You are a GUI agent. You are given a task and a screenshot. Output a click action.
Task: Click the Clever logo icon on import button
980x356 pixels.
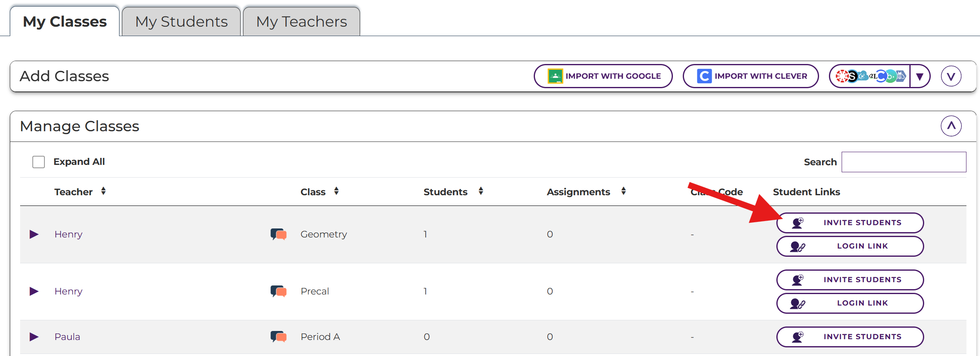(704, 76)
